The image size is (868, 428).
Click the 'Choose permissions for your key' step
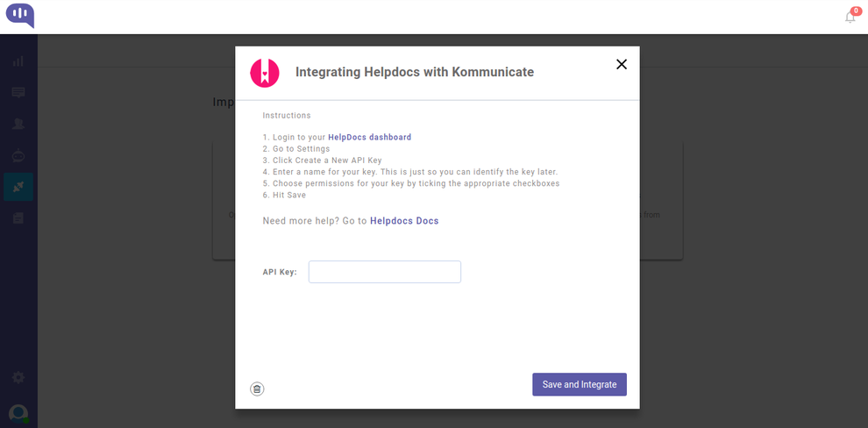point(411,183)
